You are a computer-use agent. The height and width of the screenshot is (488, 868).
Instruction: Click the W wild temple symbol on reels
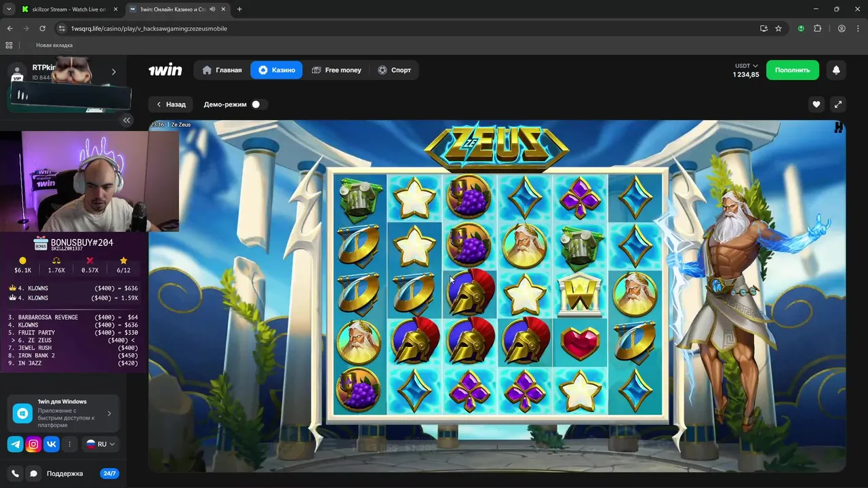point(580,295)
